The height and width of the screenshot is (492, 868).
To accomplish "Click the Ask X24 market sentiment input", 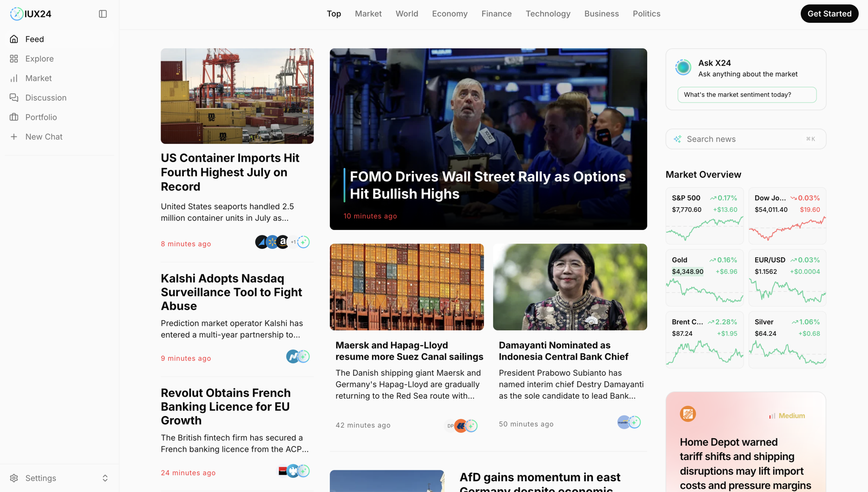I will (747, 95).
